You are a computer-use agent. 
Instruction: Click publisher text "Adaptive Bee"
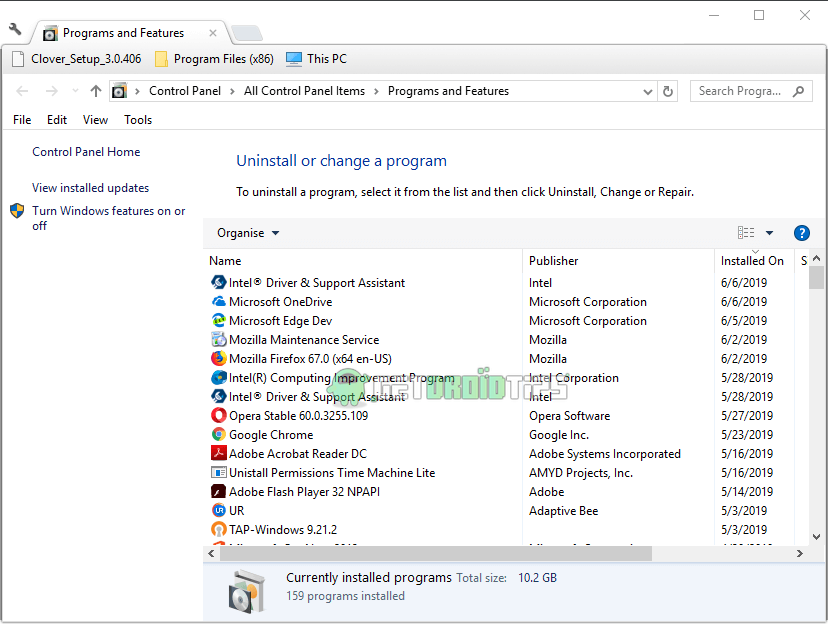[x=563, y=511]
